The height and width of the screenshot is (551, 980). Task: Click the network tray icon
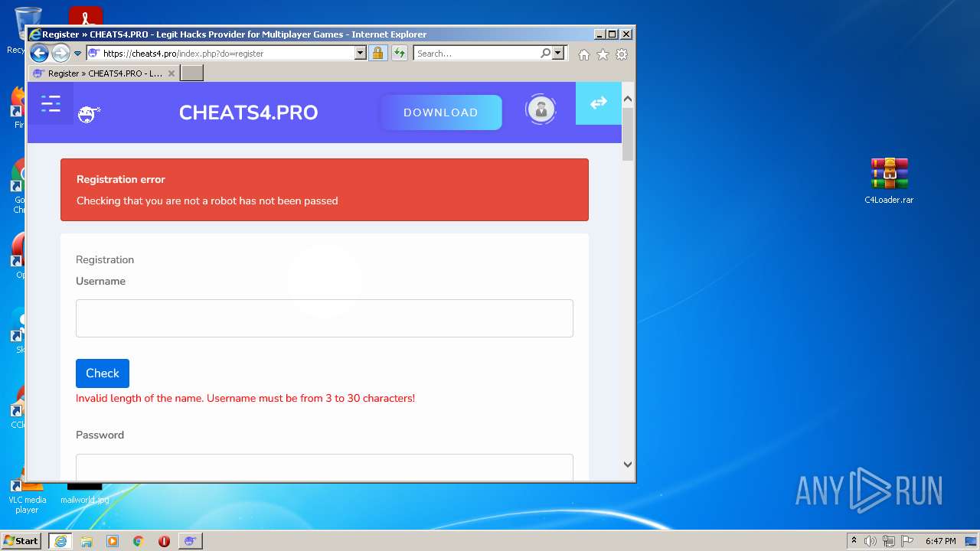point(889,541)
